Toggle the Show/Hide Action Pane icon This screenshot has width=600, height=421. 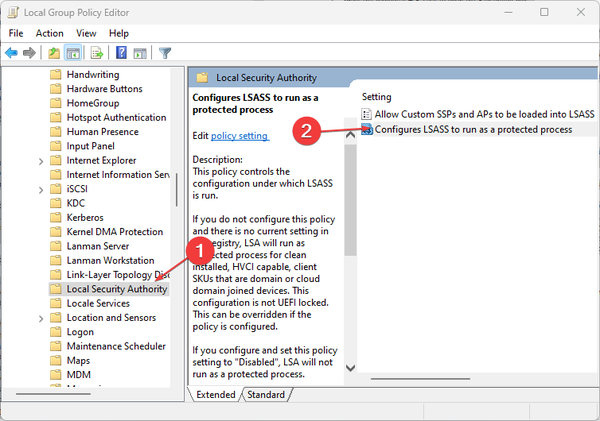pyautogui.click(x=140, y=53)
